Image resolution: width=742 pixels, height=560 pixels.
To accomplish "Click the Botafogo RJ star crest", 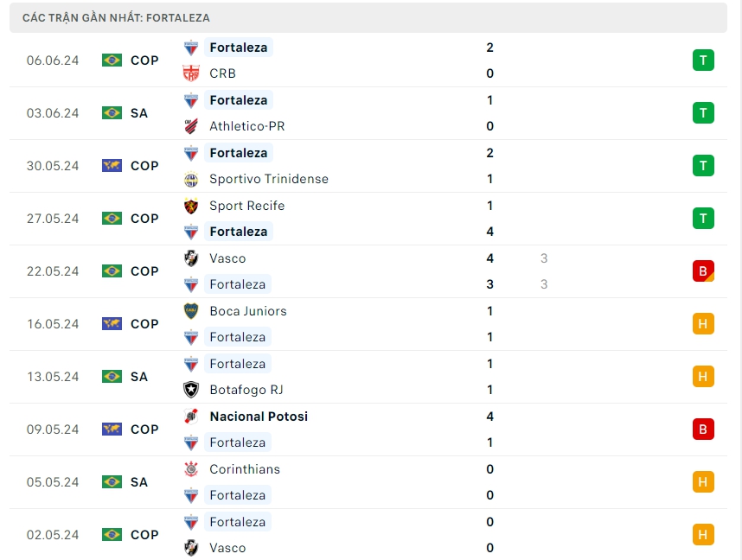I will point(191,390).
